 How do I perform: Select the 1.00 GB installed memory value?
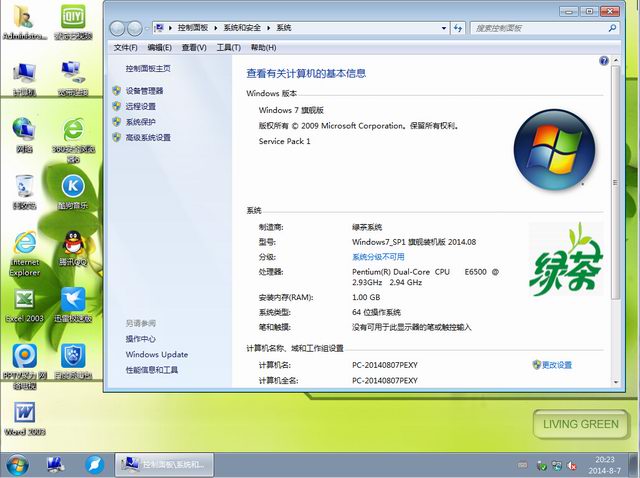366,297
